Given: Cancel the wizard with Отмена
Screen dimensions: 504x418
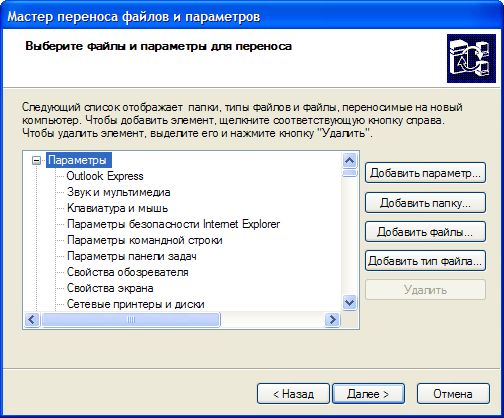Looking at the screenshot, I should (453, 394).
